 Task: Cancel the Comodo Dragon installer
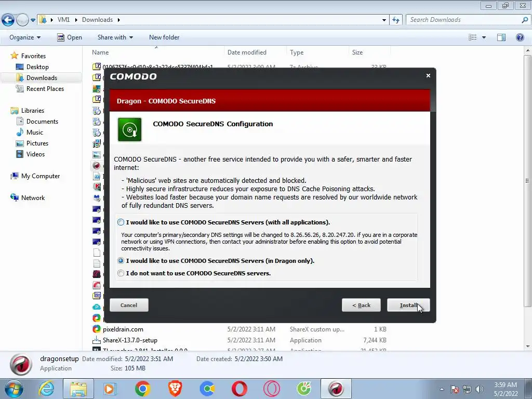click(129, 305)
